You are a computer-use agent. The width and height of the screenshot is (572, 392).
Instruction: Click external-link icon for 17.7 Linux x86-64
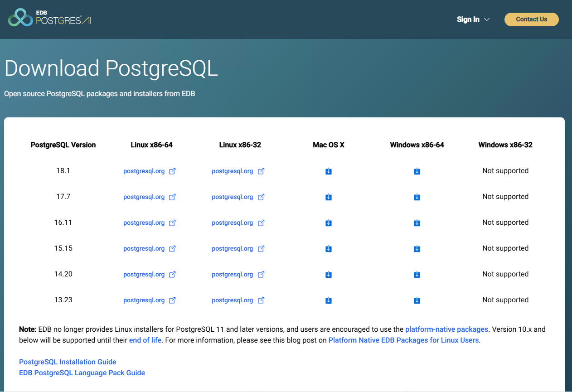(172, 197)
